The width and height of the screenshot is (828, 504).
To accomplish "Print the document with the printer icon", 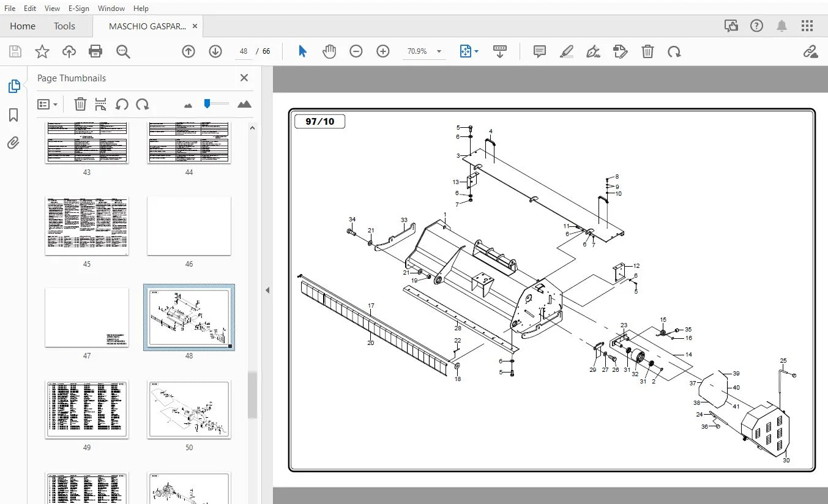I will [95, 51].
